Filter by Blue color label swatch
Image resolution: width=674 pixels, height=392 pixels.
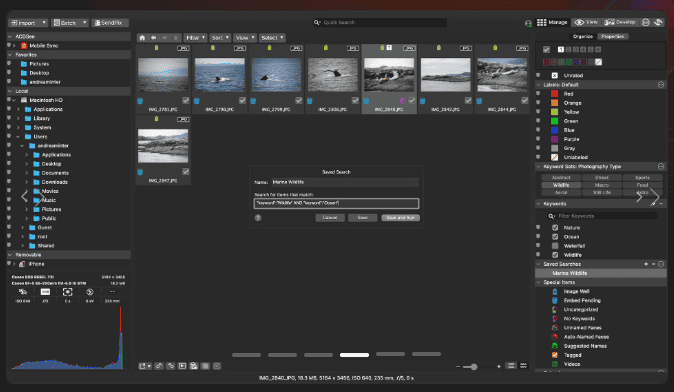pyautogui.click(x=555, y=130)
